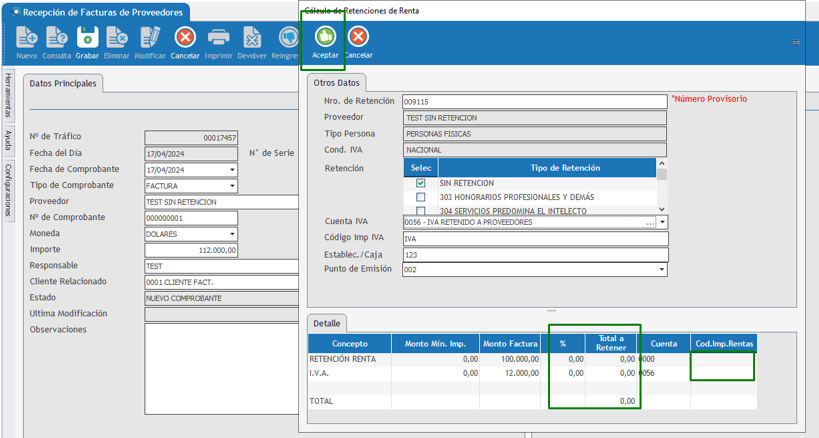Click the Total a Retener column header
The image size is (819, 438).
[611, 343]
